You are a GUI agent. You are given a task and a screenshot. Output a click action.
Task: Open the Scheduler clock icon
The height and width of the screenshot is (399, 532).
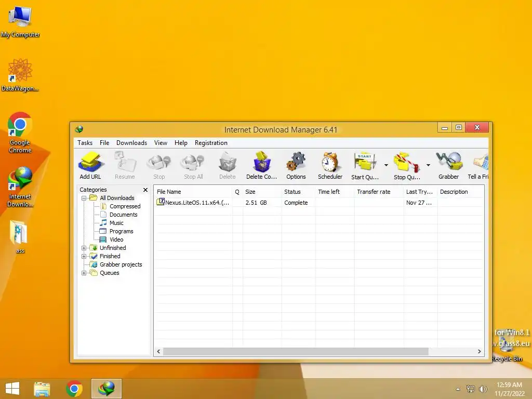coord(330,166)
